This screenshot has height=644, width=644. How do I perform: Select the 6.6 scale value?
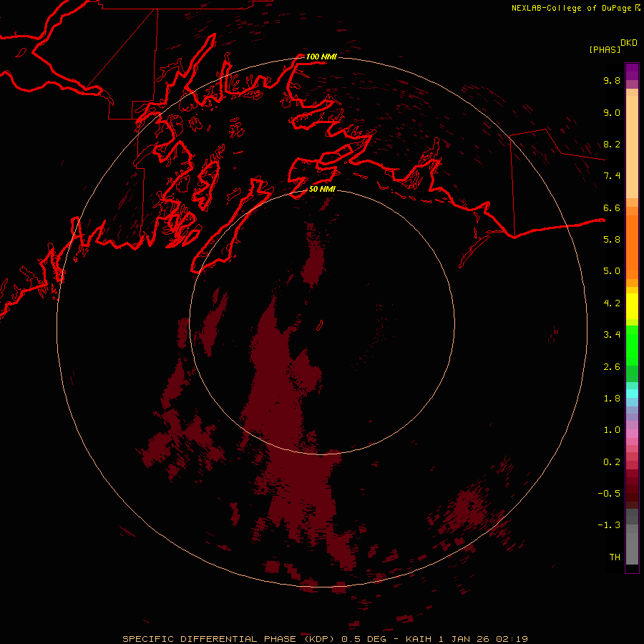612,208
